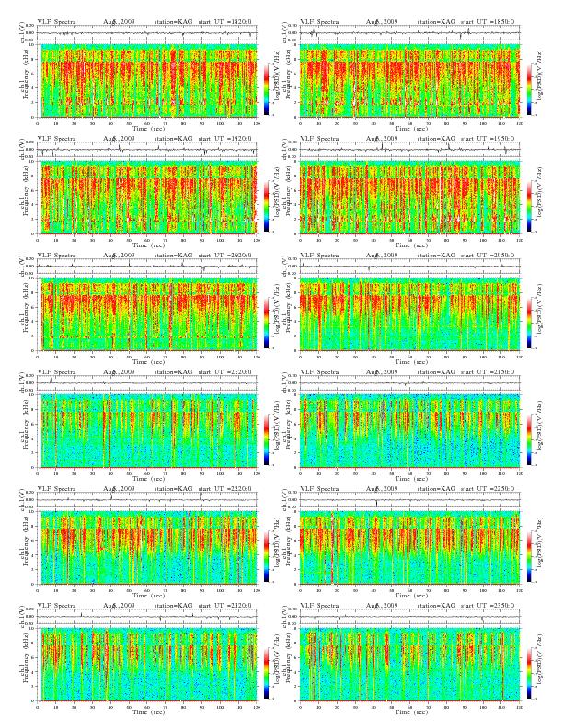Select the PSD color bar beside the 2050:0 spectrogram
Viewport: 563px width, 728px height.
coord(529,323)
